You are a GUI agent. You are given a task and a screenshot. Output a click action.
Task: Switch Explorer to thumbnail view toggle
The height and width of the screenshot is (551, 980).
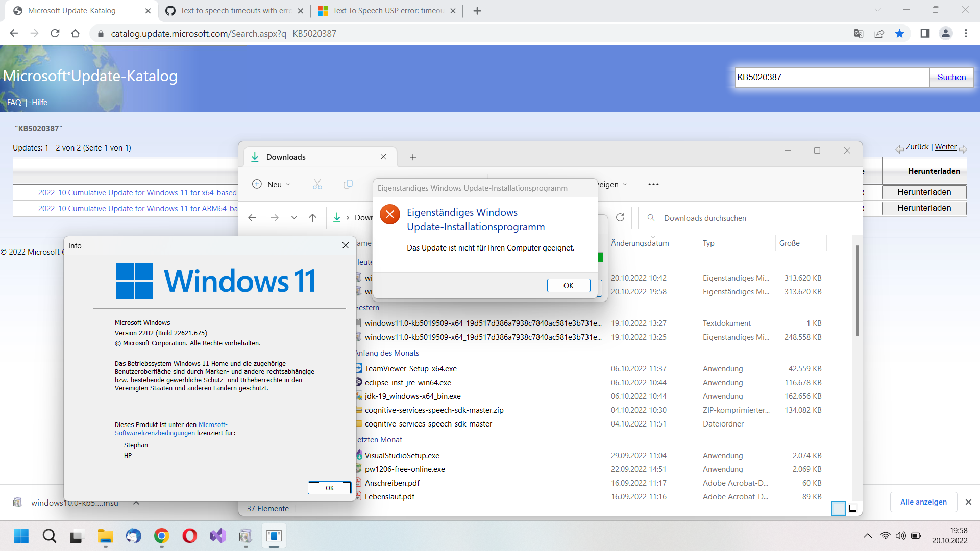[x=852, y=508]
